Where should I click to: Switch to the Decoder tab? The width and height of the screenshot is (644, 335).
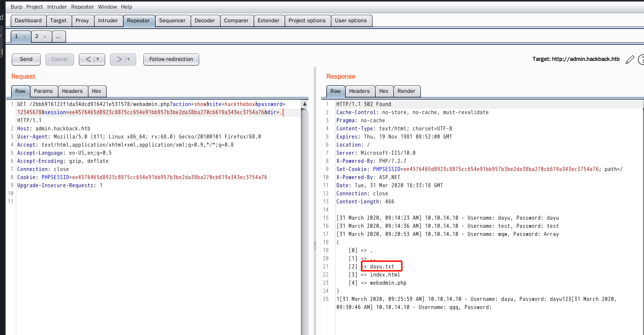pyautogui.click(x=205, y=21)
